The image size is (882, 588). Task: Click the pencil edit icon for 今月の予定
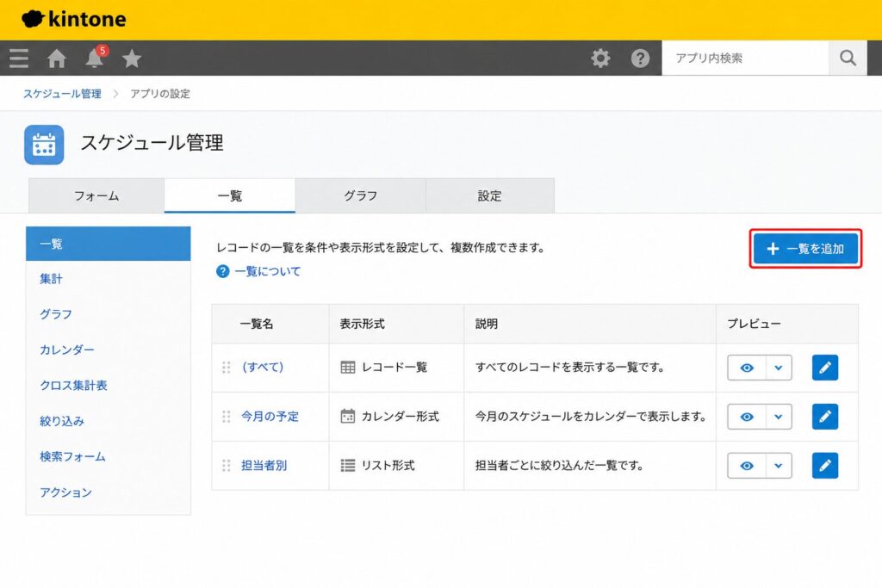(824, 417)
